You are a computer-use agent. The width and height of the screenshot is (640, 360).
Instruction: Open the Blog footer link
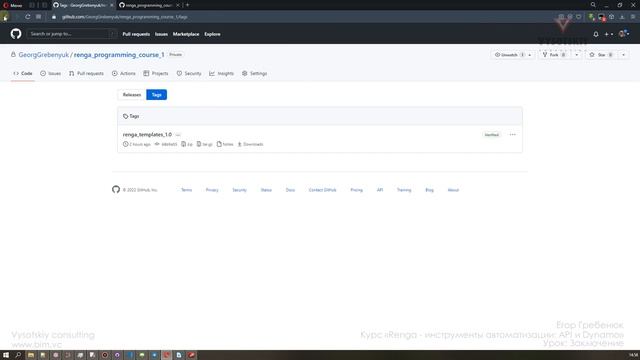point(429,190)
